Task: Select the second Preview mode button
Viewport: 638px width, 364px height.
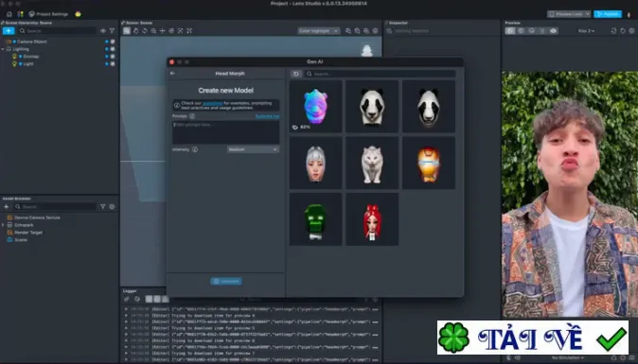Action: pyautogui.click(x=521, y=31)
